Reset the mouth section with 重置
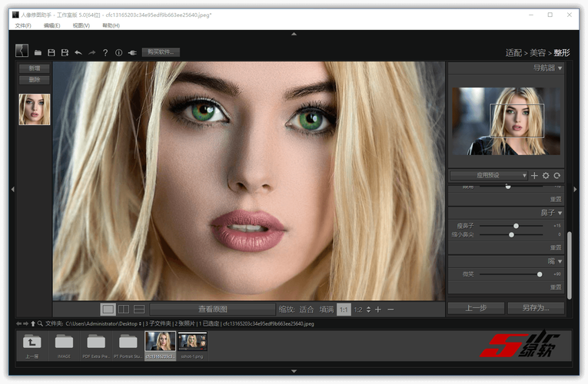This screenshot has width=588, height=384. pos(556,287)
